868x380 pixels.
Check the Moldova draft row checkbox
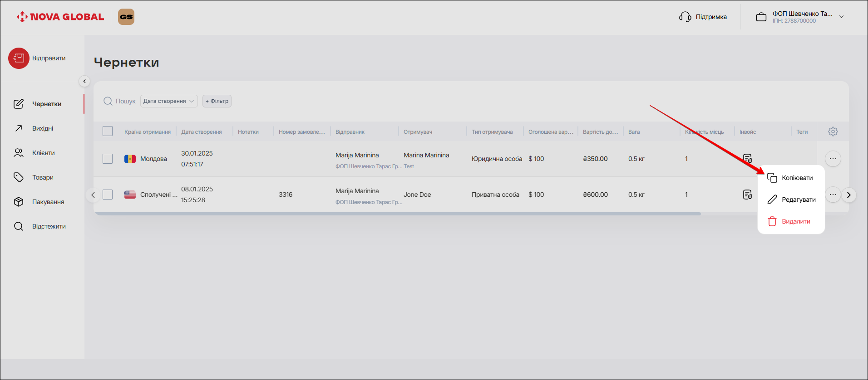pyautogui.click(x=108, y=159)
